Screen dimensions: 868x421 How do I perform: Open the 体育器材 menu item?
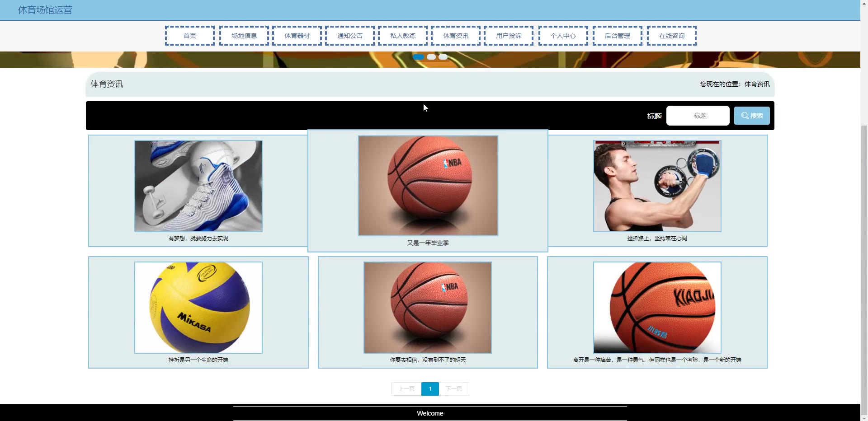[x=297, y=36]
